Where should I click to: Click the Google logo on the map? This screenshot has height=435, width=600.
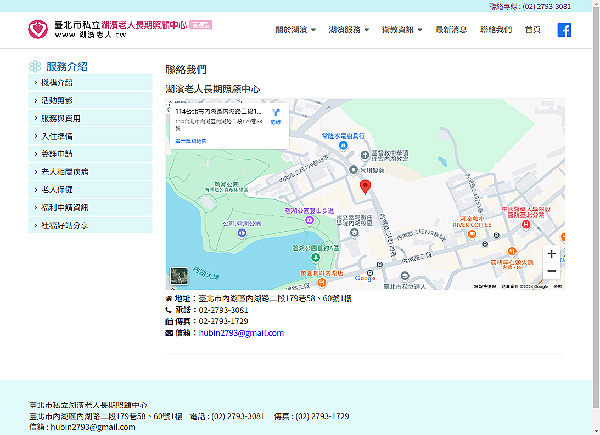tap(365, 278)
